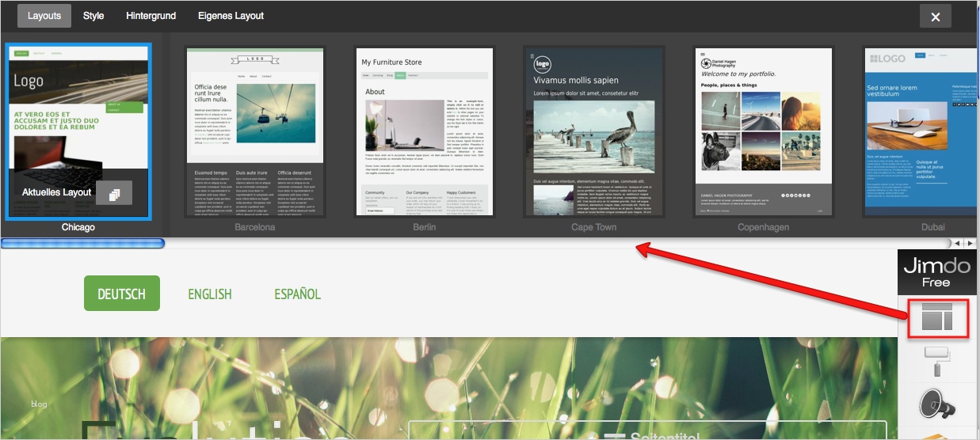Open the paint roller Style icon
Screen dimensions: 980x440
tap(938, 360)
